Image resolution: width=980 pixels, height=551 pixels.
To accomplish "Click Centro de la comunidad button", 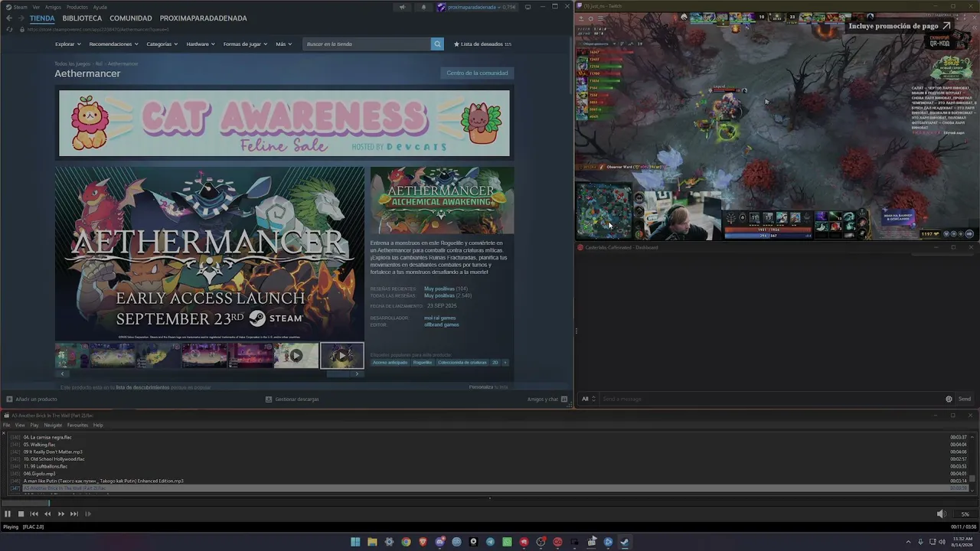I will click(x=477, y=73).
